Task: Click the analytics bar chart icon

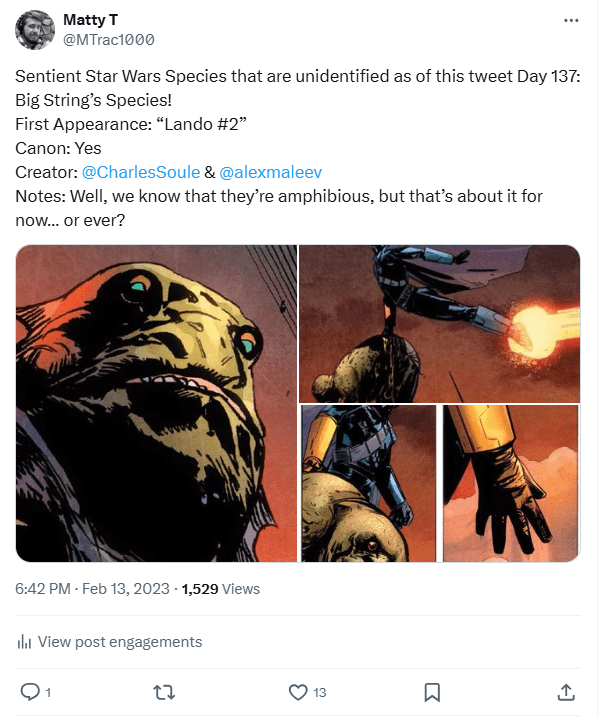Action: [x=24, y=642]
